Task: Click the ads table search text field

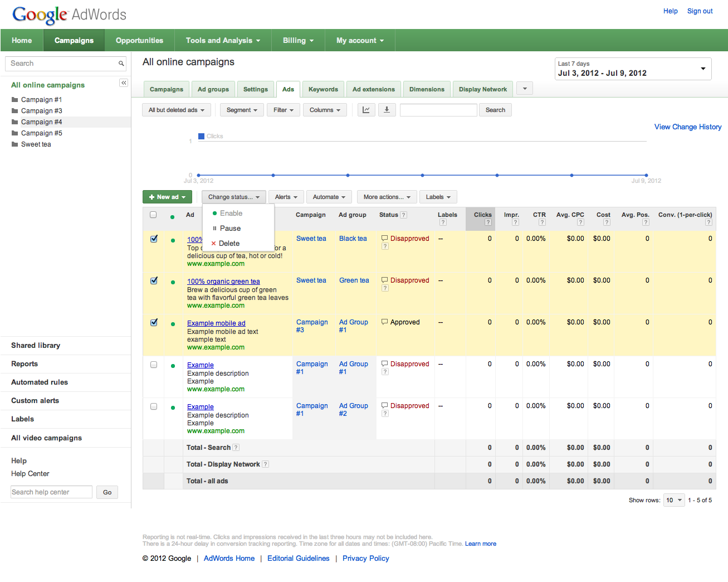Action: point(438,110)
